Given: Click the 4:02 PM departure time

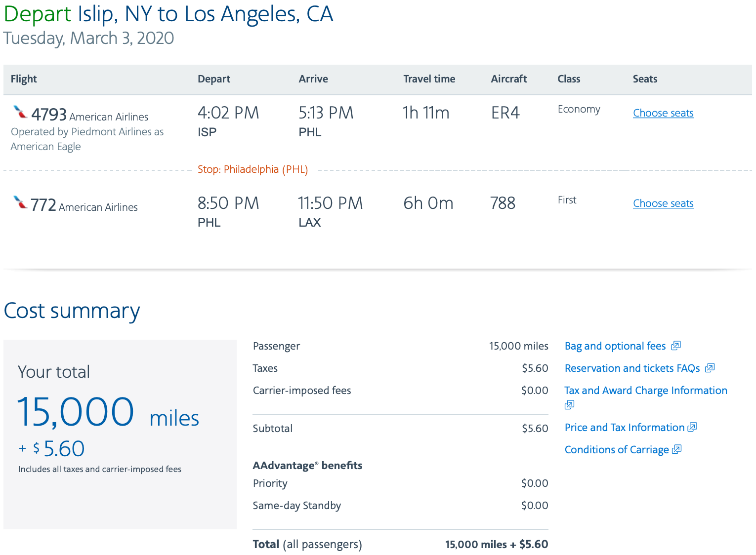Looking at the screenshot, I should 228,113.
